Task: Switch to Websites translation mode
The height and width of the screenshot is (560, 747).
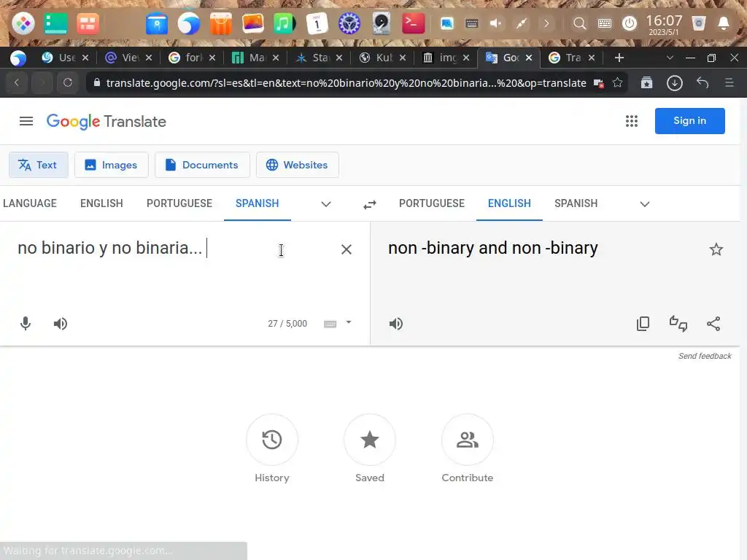Action: pos(298,165)
